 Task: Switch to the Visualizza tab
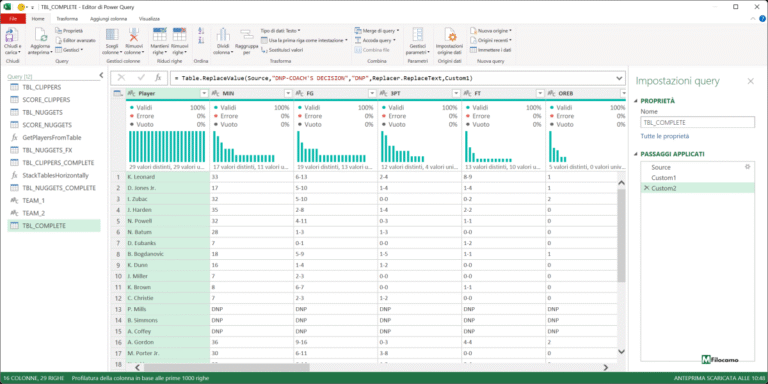(x=149, y=19)
